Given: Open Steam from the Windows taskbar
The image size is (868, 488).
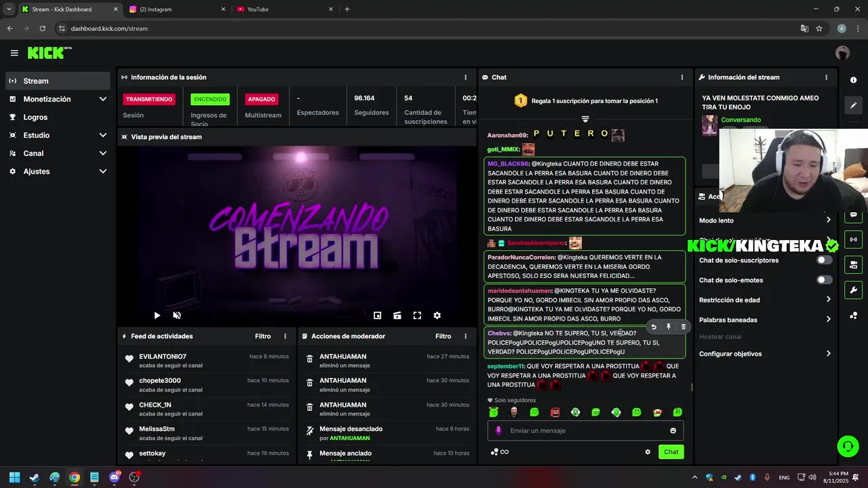Looking at the screenshot, I should click(x=35, y=477).
